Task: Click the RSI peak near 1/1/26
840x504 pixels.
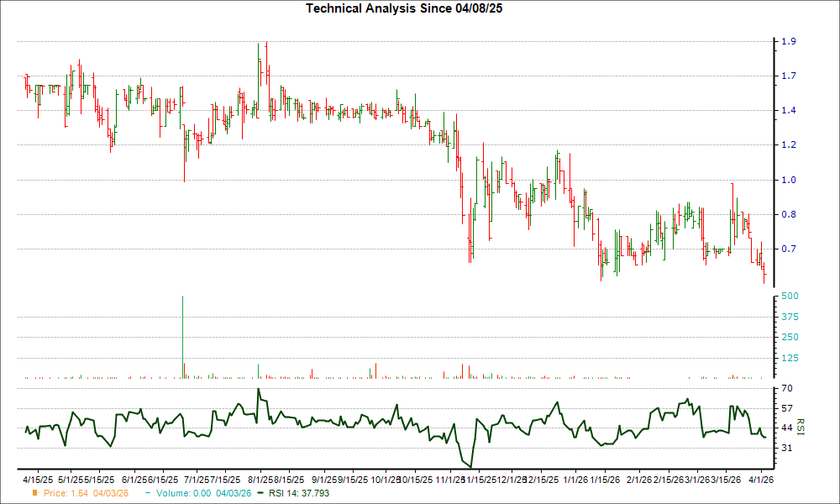Action: point(556,403)
